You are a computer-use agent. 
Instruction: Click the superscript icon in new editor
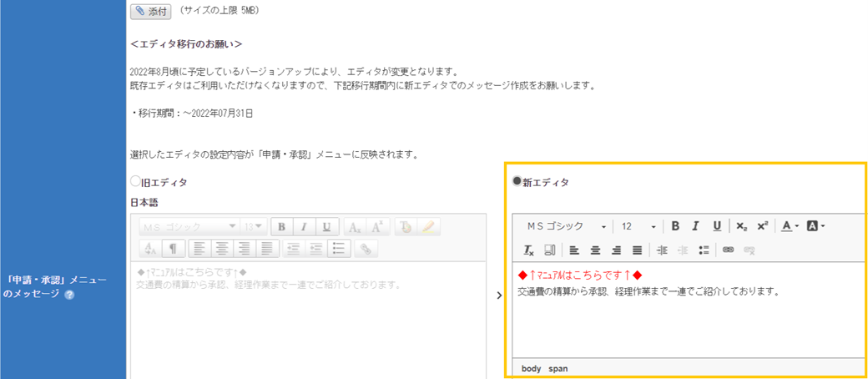click(x=762, y=226)
